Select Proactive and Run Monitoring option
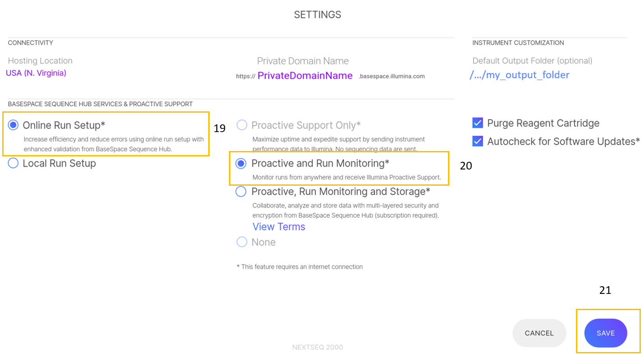Image resolution: width=644 pixels, height=357 pixels. pos(241,163)
